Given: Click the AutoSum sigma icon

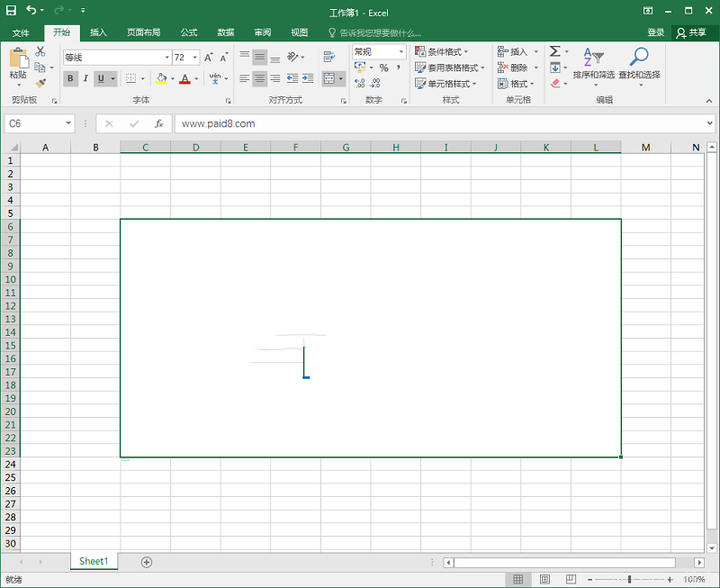Looking at the screenshot, I should tap(555, 51).
